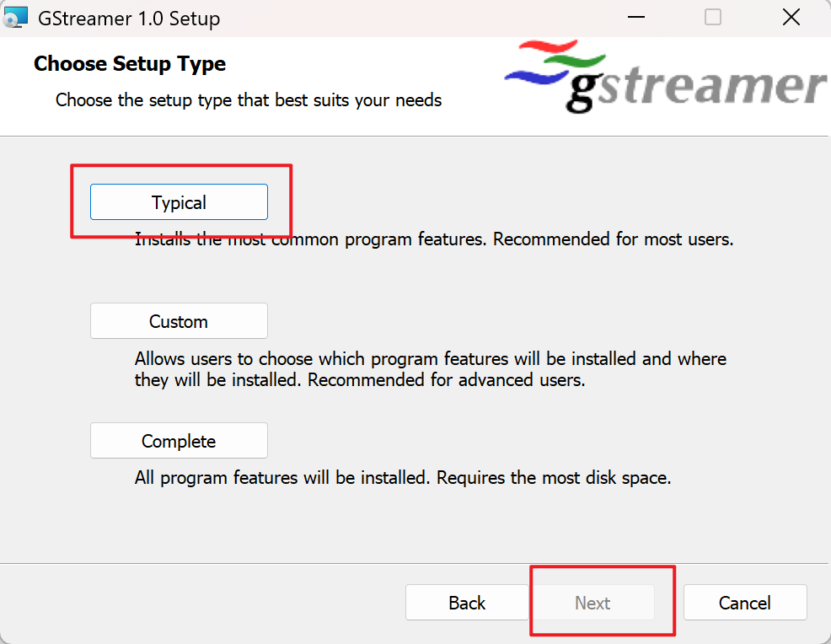Pick the Complete setup type
Screen dimensions: 831x644
tap(179, 441)
